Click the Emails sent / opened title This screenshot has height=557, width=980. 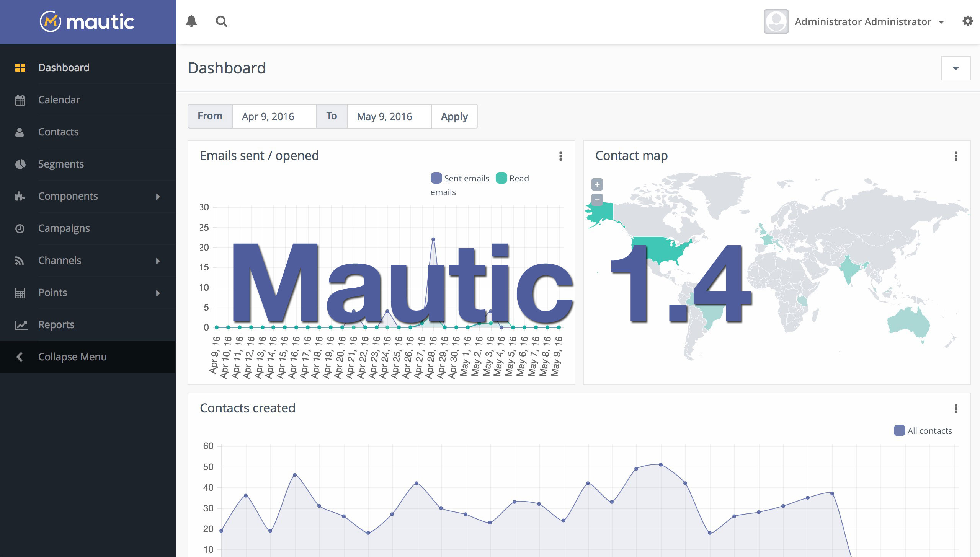click(259, 156)
